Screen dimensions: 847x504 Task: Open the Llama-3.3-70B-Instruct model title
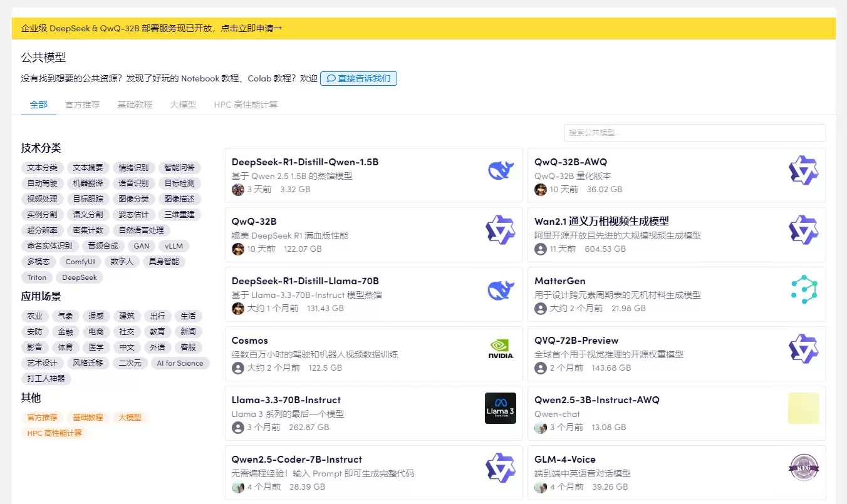coord(286,400)
